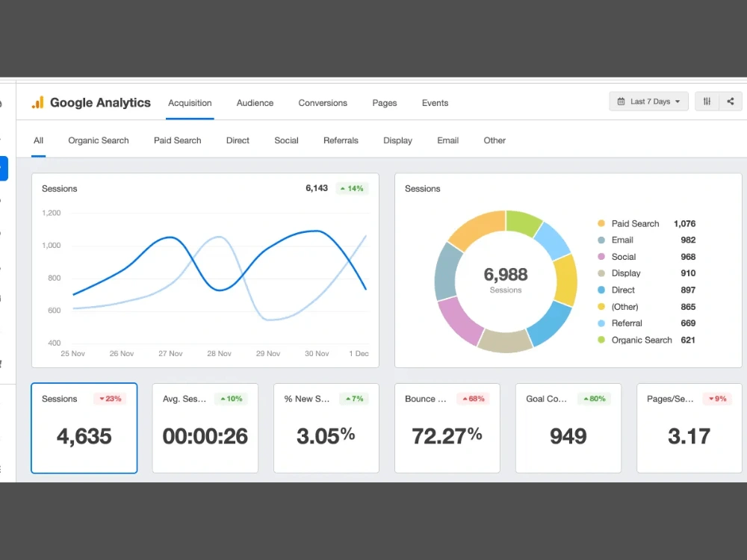Select the Goal Completions 949 card
This screenshot has height=560, width=747.
568,428
